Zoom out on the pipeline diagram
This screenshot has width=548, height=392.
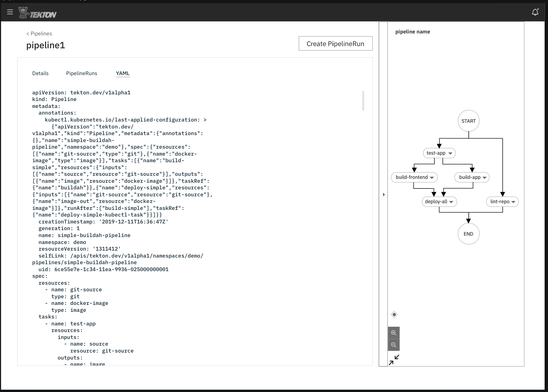pos(394,345)
